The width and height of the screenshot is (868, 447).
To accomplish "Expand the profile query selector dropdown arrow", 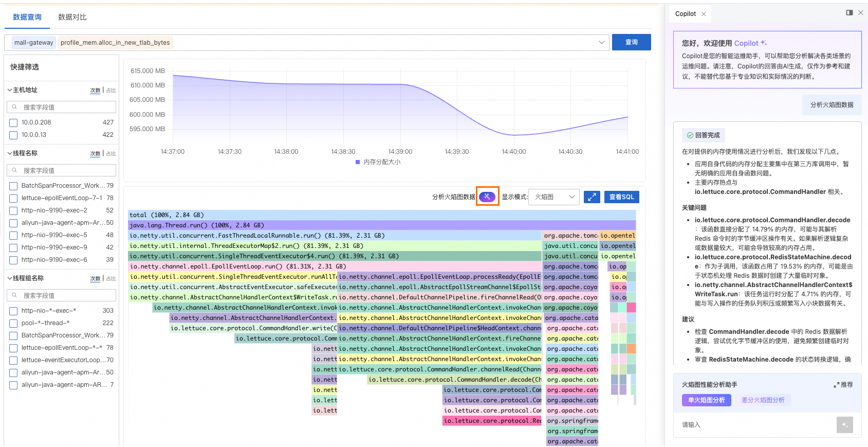I will click(601, 42).
